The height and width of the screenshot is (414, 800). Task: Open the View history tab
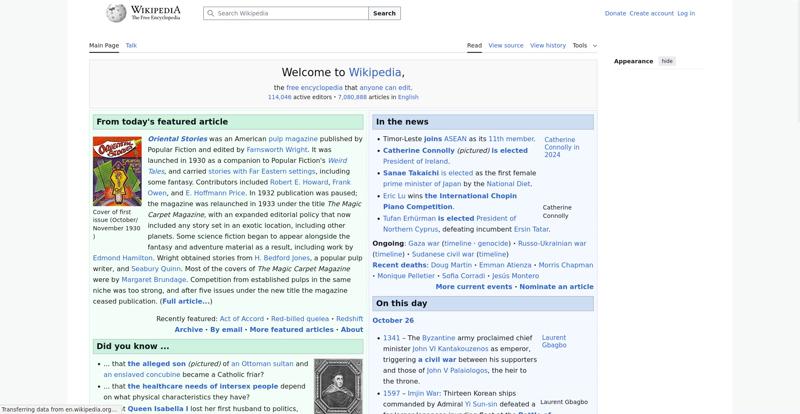(x=547, y=45)
